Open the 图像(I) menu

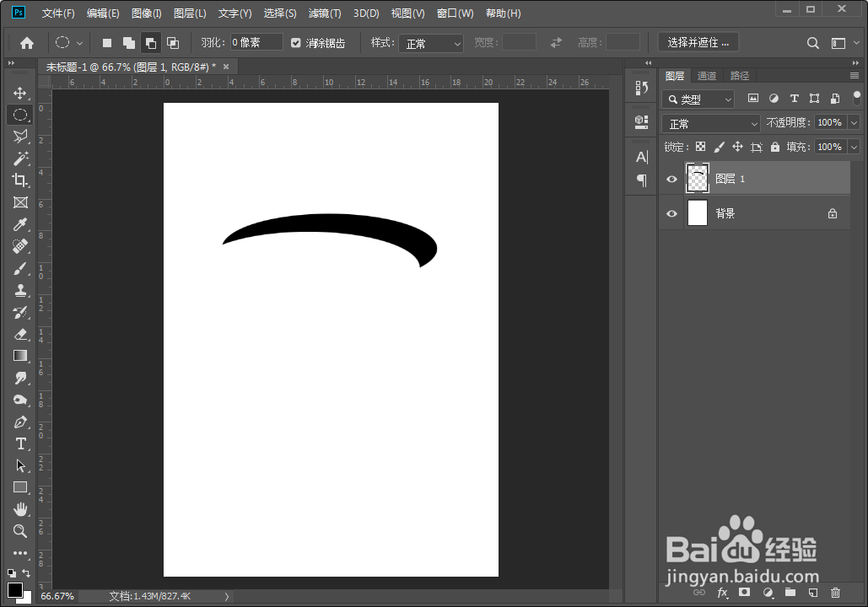147,13
